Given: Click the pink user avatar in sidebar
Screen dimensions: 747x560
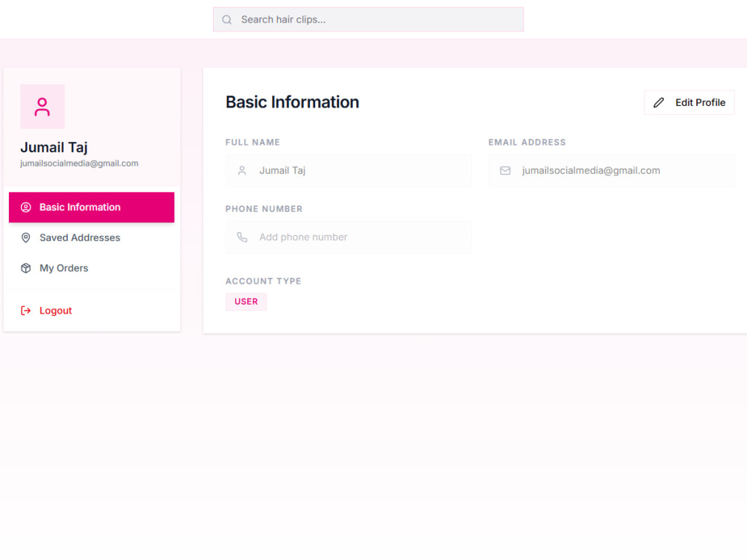Looking at the screenshot, I should coord(43,107).
